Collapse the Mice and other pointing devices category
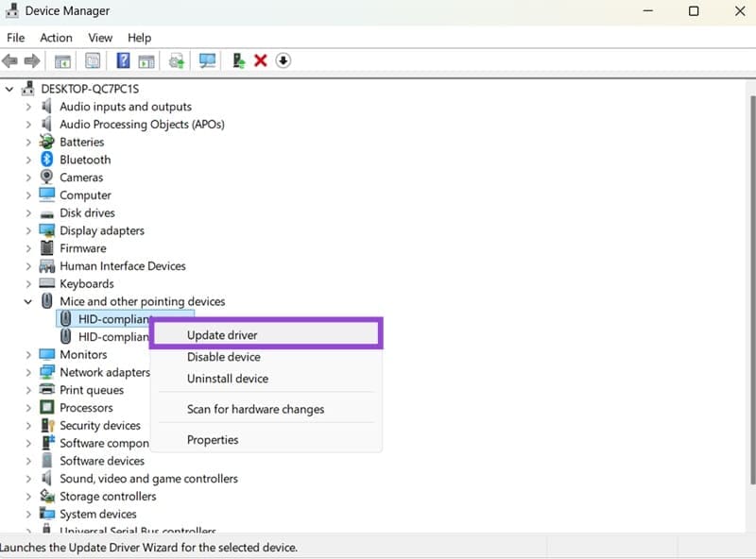 (x=28, y=301)
